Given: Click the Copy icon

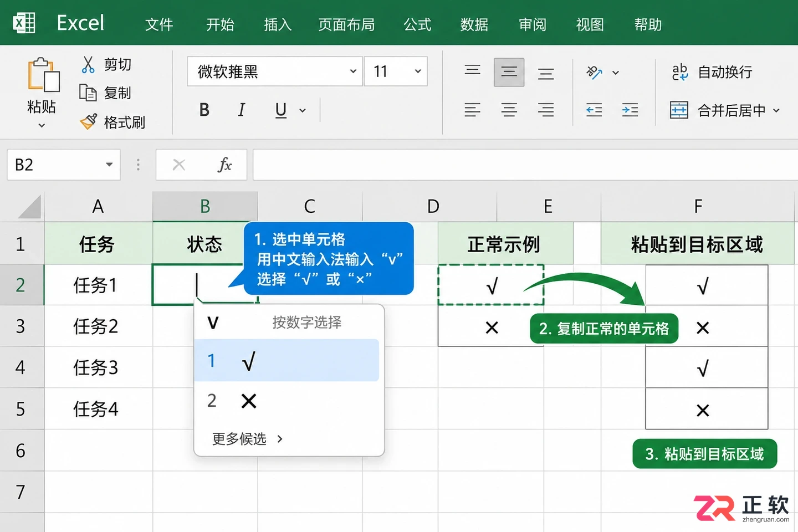Looking at the screenshot, I should (88, 93).
